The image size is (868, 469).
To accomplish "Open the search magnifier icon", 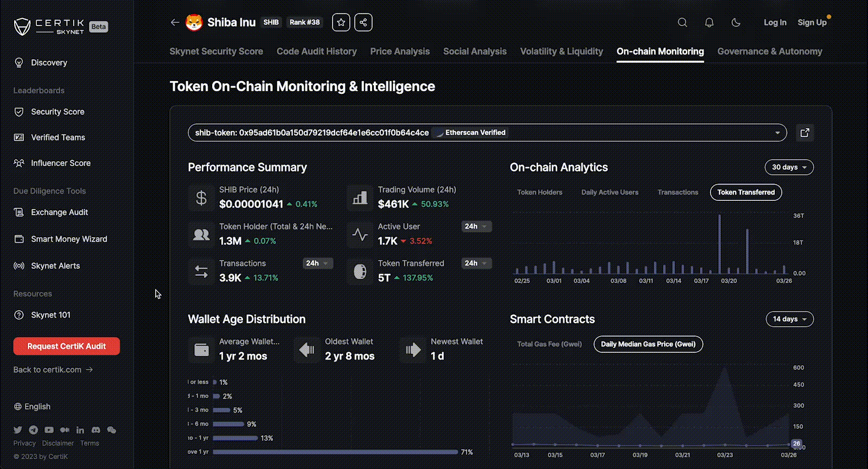I will (x=682, y=22).
